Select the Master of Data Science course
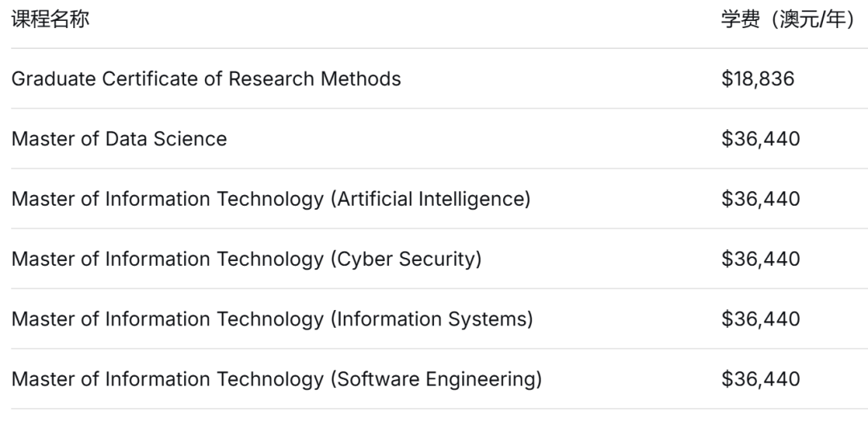This screenshot has width=868, height=425. coord(119,139)
